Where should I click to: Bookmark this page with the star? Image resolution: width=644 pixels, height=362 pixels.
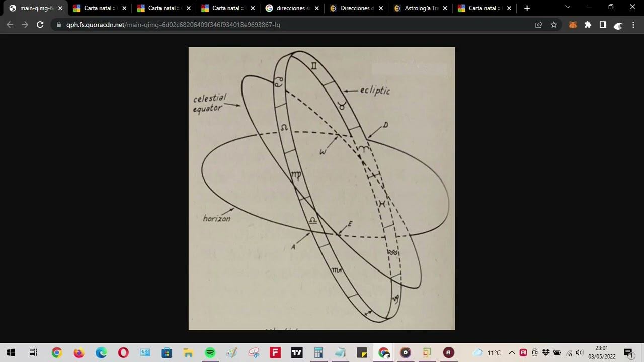(554, 25)
